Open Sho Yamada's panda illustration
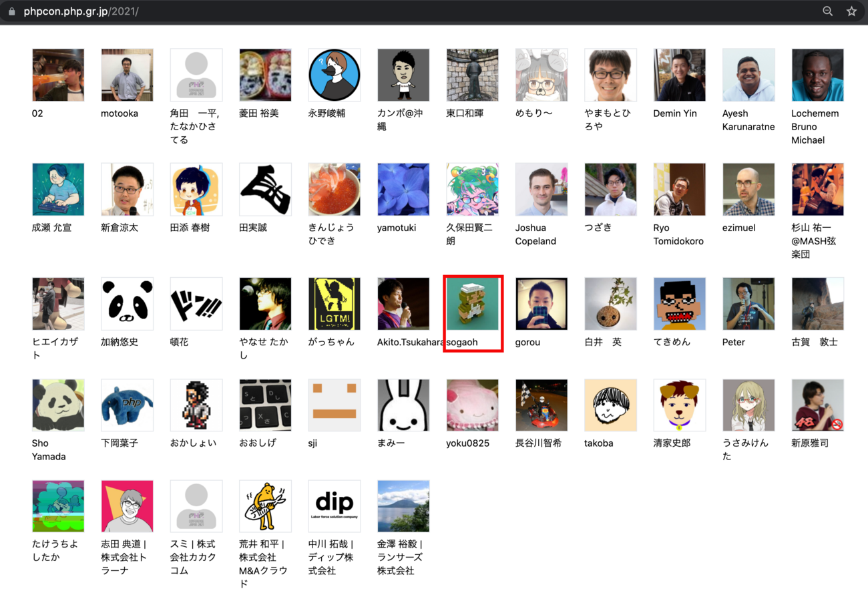Viewport: 868px width, 595px height. 58,405
